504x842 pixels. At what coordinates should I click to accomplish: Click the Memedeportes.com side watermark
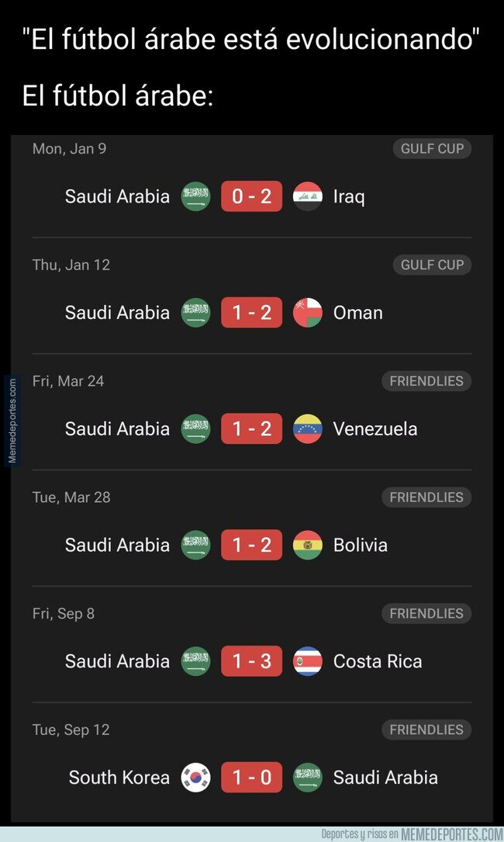tap(12, 421)
